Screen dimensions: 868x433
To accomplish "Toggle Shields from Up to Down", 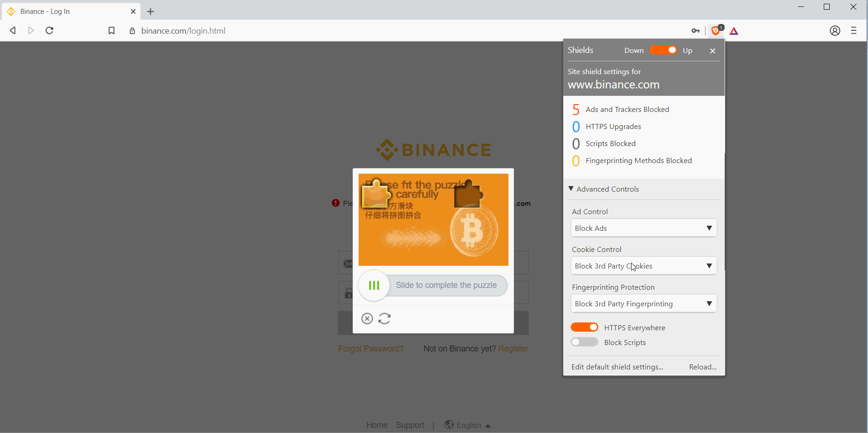I will [x=664, y=50].
